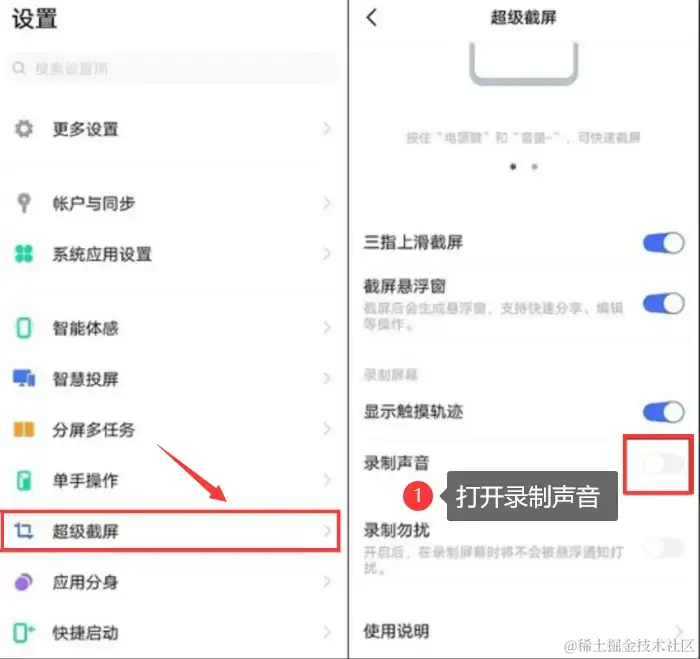Toggle 显示触摸轨迹 off

[x=663, y=412]
